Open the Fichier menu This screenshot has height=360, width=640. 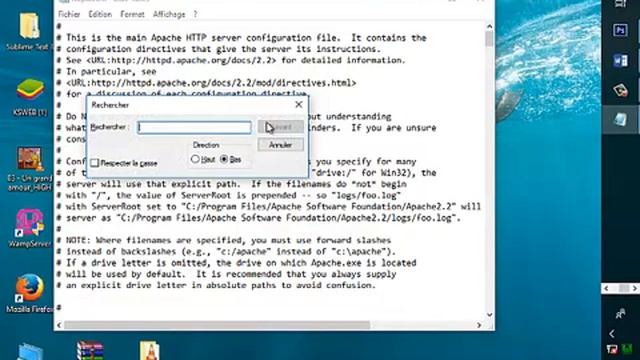coord(69,14)
